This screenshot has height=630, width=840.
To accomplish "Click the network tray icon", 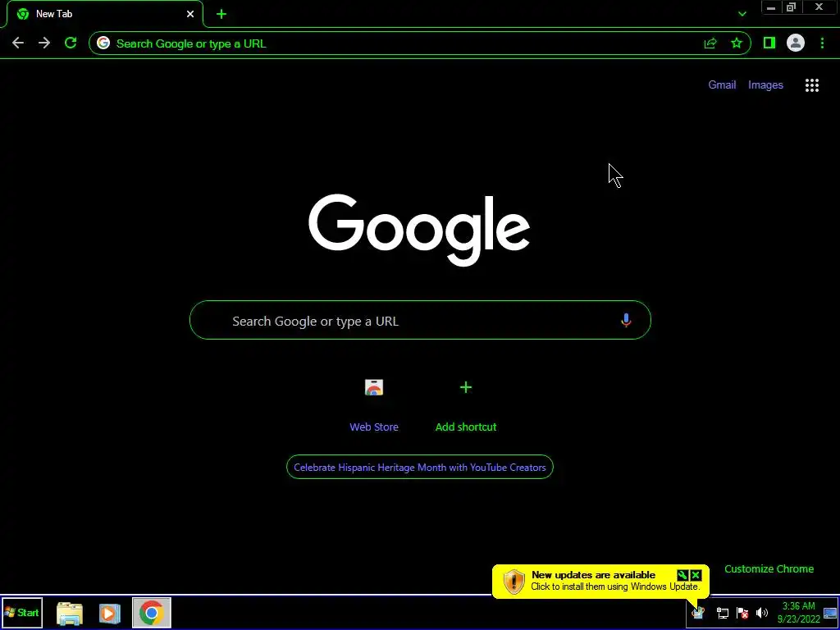I will tap(722, 612).
